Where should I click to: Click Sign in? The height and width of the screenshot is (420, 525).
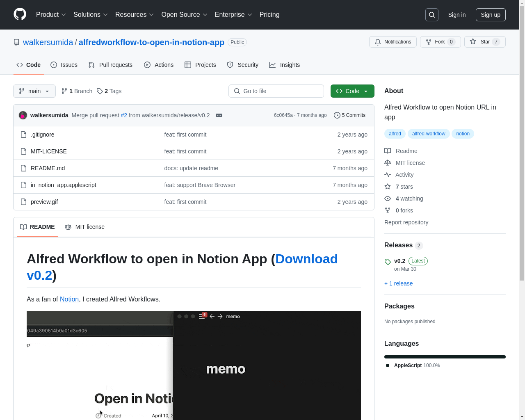tap(457, 15)
